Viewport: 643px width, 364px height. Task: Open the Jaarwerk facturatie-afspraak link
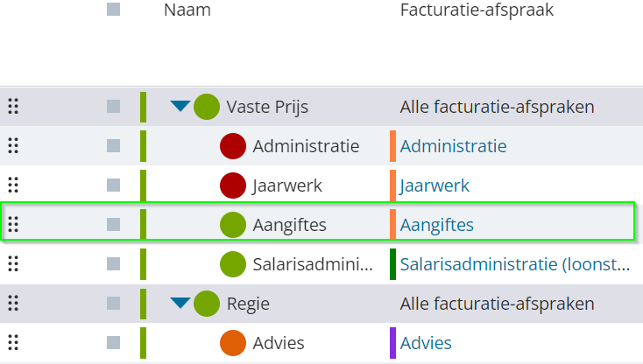[435, 185]
